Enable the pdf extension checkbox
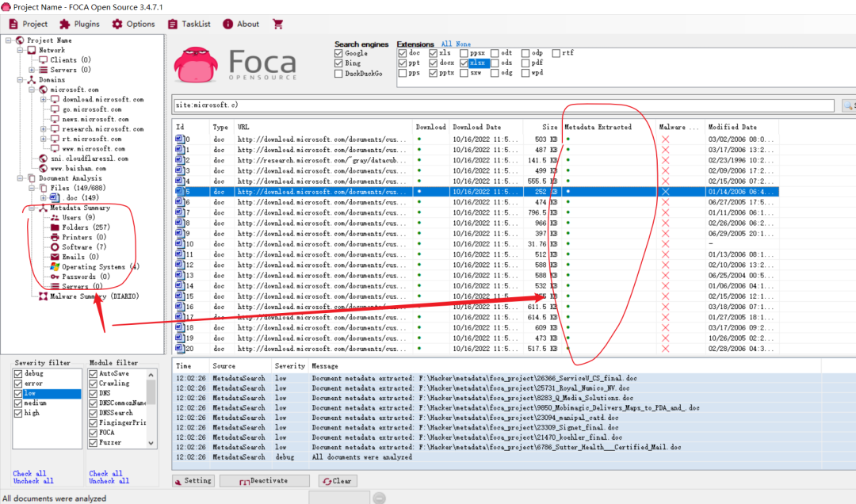The width and height of the screenshot is (856, 504). pyautogui.click(x=525, y=63)
